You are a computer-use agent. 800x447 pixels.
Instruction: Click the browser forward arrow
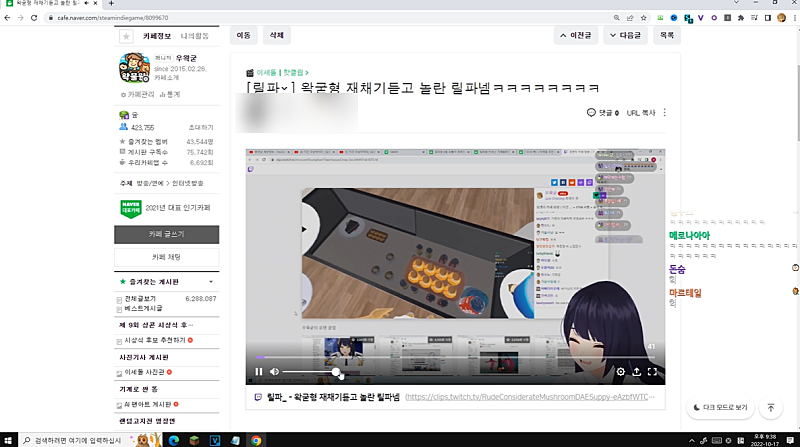[20, 18]
